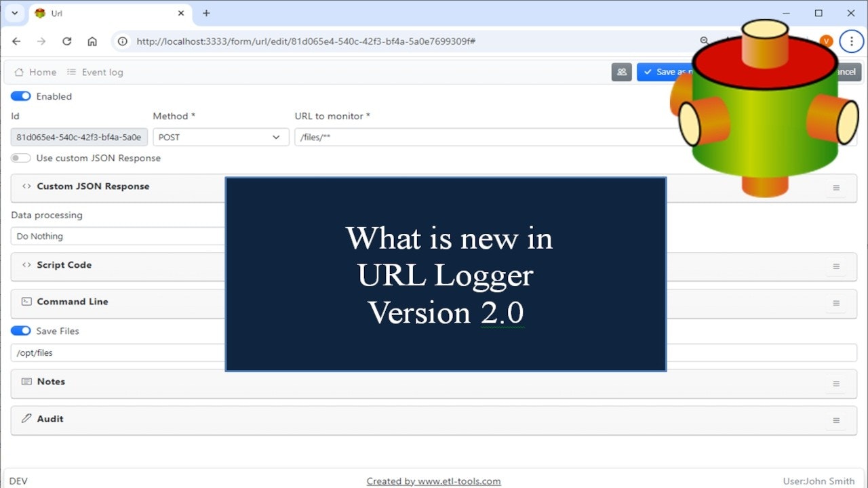This screenshot has width=868, height=488.
Task: Select the Url browser tab
Action: [x=110, y=14]
